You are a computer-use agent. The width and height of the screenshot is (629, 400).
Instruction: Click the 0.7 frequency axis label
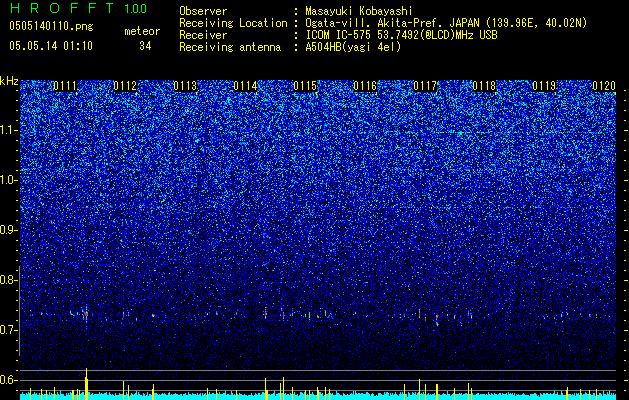click(8, 330)
